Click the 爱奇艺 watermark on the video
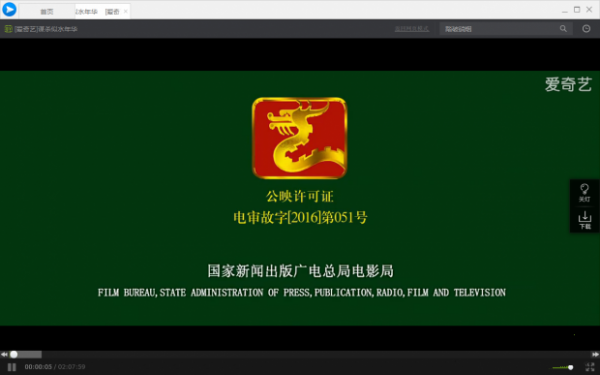600x375 pixels. 568,85
